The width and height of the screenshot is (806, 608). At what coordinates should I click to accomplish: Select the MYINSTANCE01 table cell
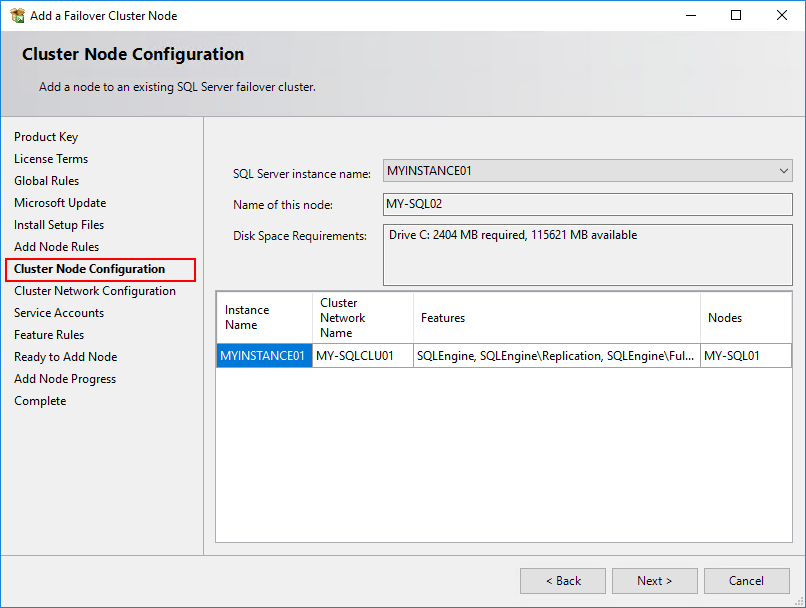tap(264, 356)
